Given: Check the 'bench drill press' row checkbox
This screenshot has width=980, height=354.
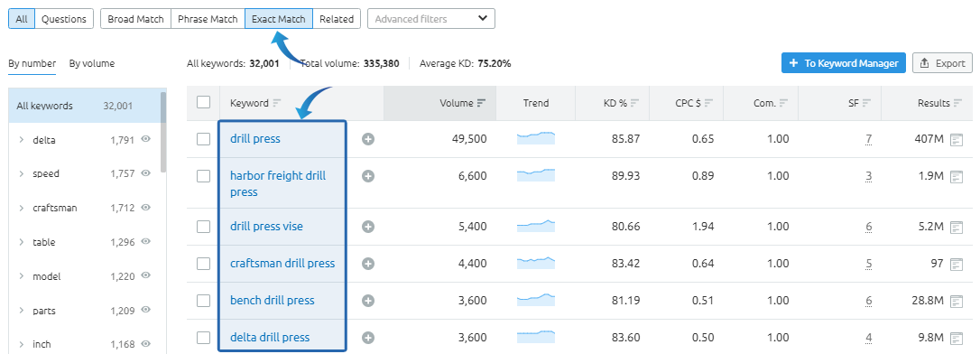Looking at the screenshot, I should (203, 301).
